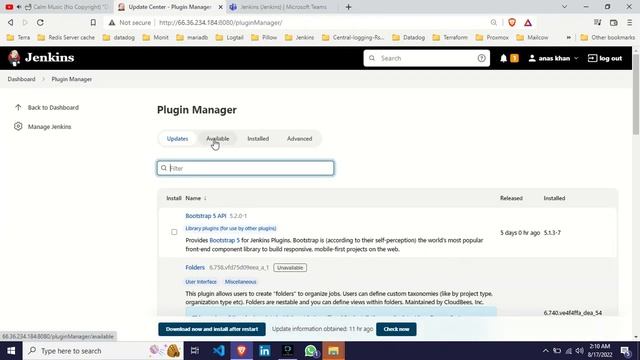Open Task View on the taskbar
This screenshot has width=640, height=360.
(x=195, y=351)
